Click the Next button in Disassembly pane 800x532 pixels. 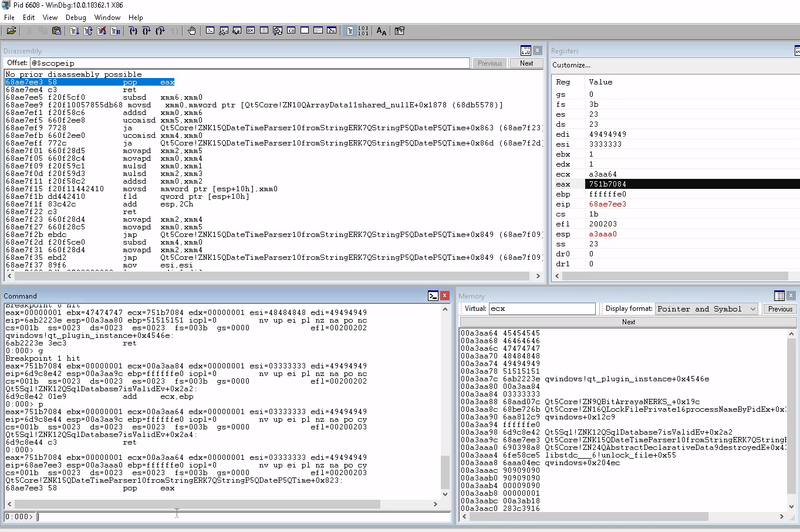click(x=526, y=63)
